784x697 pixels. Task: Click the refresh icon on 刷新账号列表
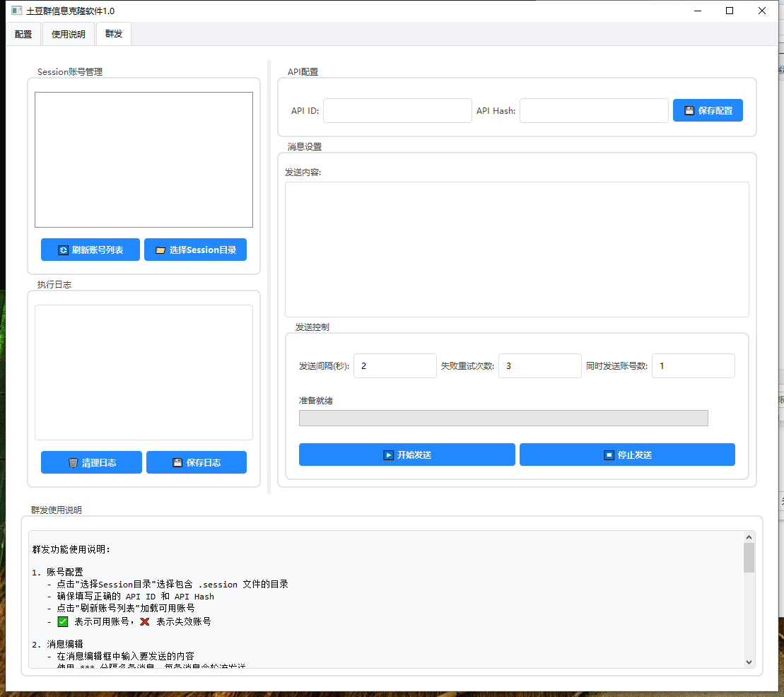pyautogui.click(x=63, y=250)
